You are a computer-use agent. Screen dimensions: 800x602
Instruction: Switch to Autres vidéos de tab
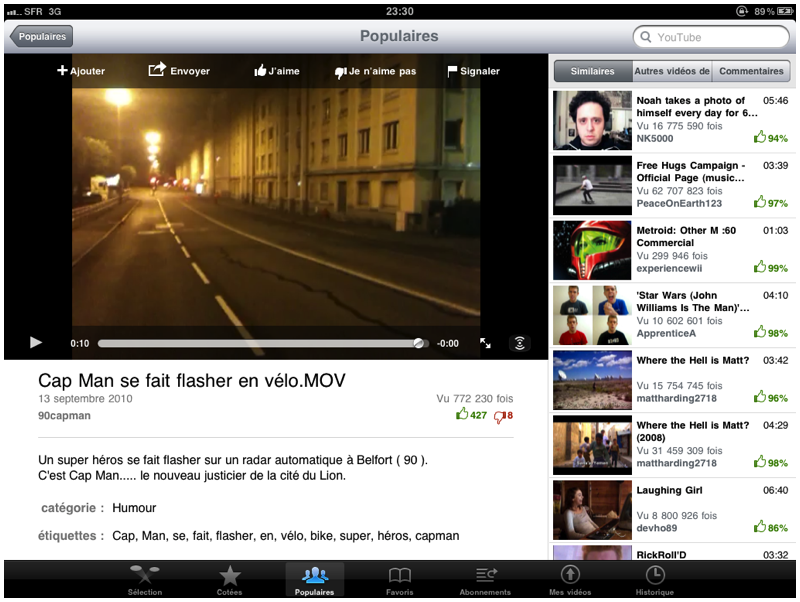click(x=672, y=71)
